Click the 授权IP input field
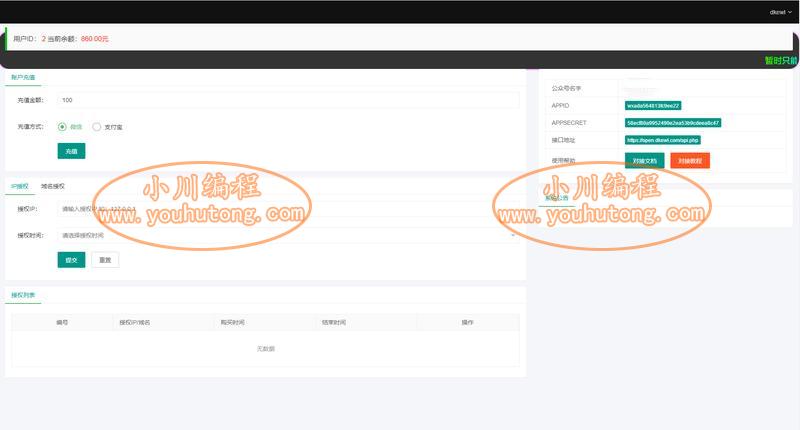Viewport: 800px width, 430px height. coord(288,209)
